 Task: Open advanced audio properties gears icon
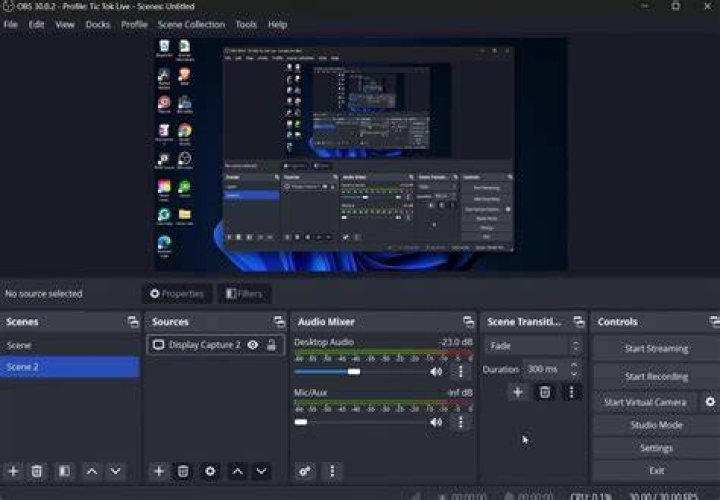coord(305,471)
